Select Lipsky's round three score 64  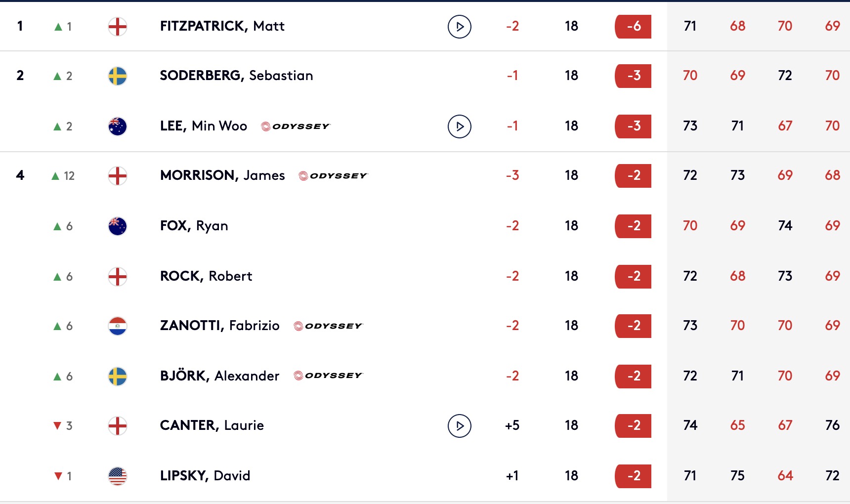pos(785,476)
